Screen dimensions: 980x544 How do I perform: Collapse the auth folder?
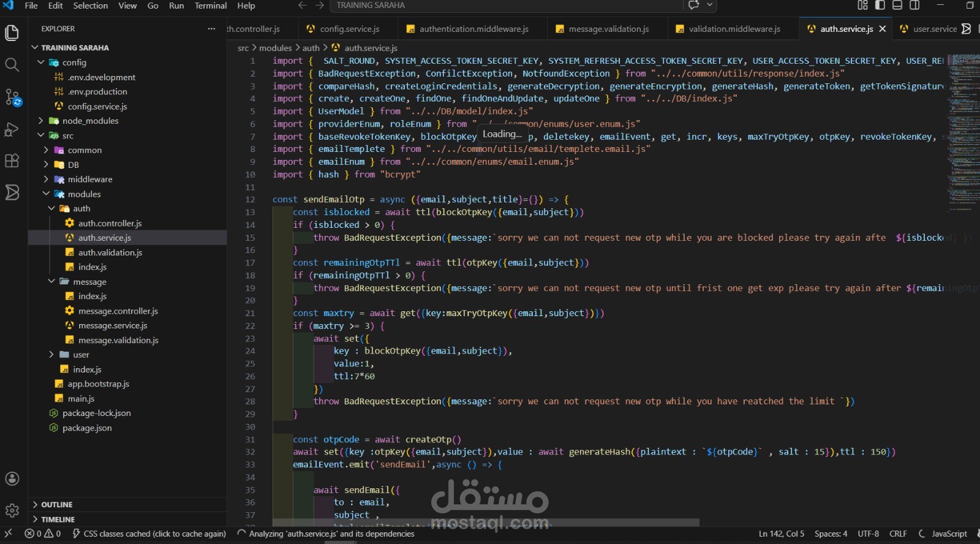51,208
